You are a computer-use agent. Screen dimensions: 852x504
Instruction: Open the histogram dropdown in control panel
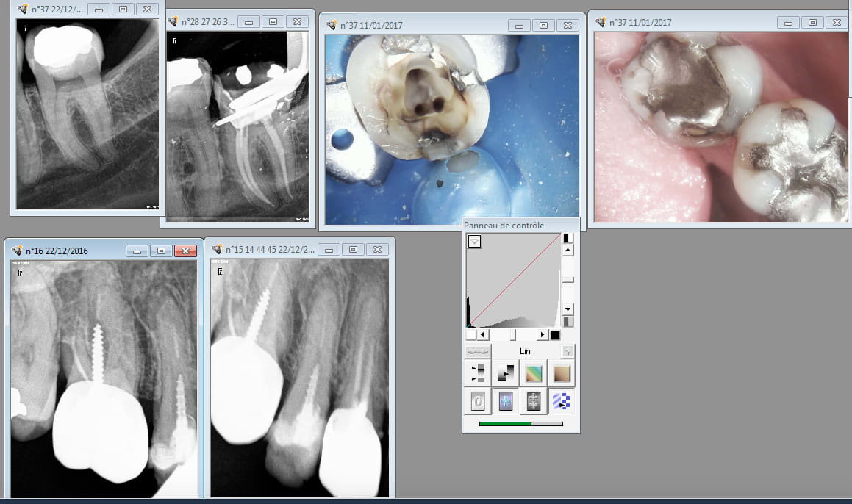(474, 242)
